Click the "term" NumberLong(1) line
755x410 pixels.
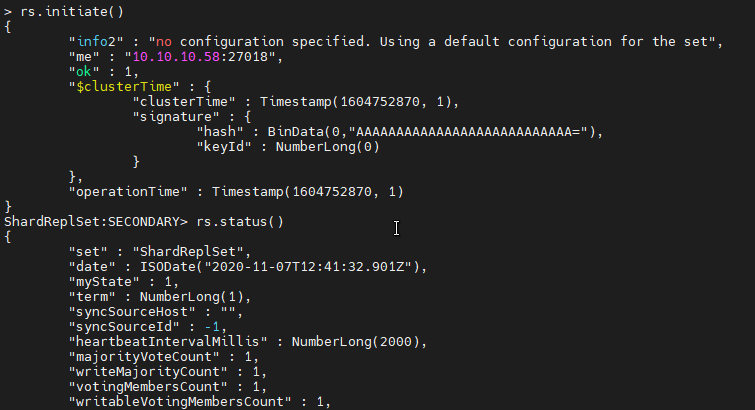point(160,296)
